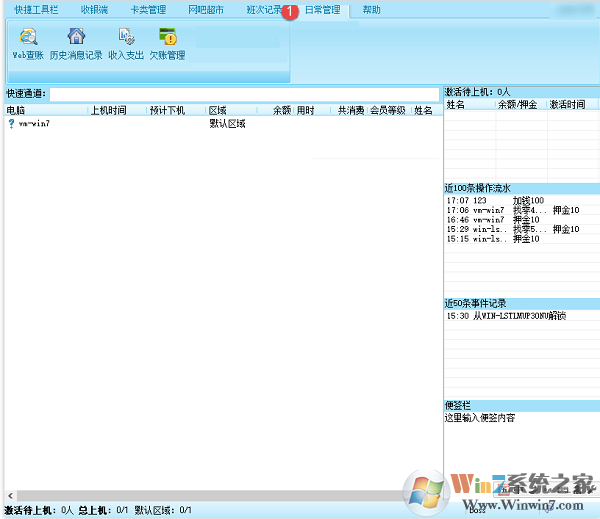Open the 网吧超市 tab

[x=206, y=10]
